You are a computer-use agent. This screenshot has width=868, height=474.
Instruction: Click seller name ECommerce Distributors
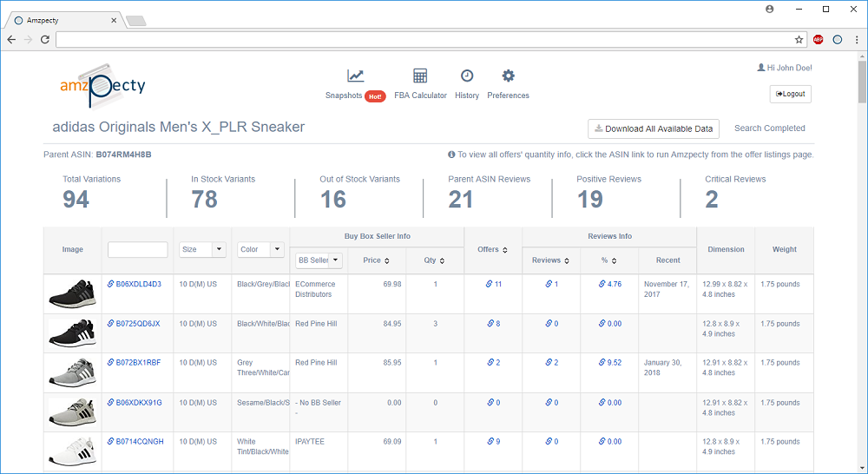[x=316, y=289]
